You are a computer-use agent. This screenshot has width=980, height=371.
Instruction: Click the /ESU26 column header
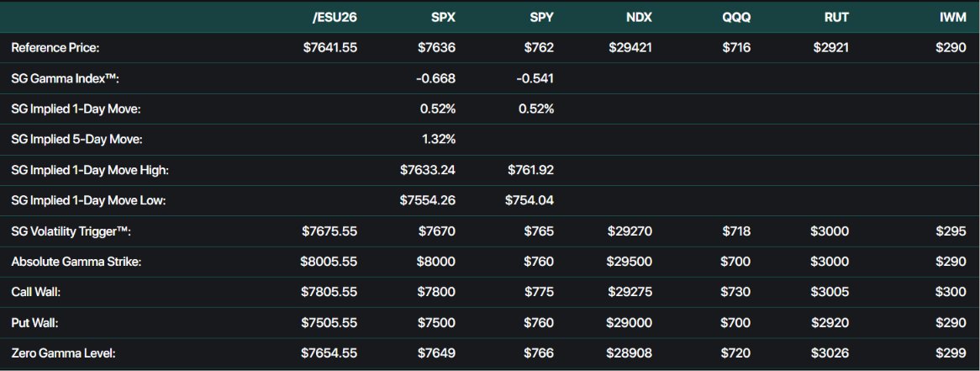tap(335, 18)
